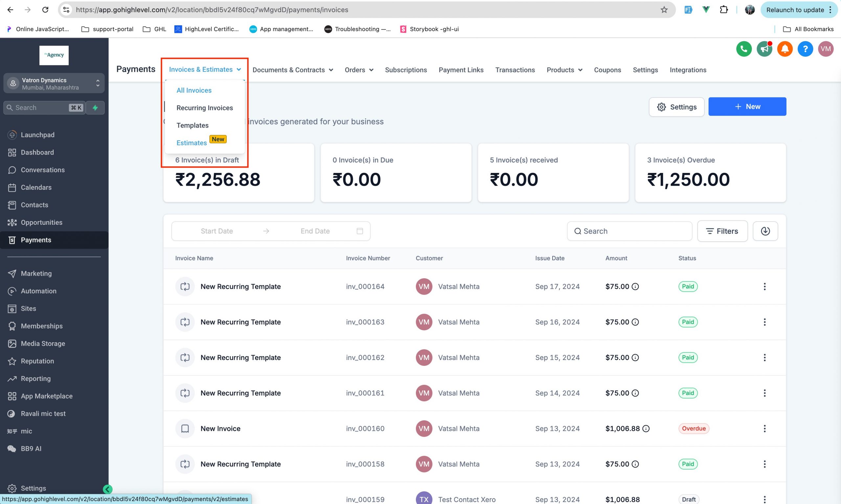The width and height of the screenshot is (841, 504).
Task: Expand the Documents & Contracts dropdown
Action: click(293, 70)
